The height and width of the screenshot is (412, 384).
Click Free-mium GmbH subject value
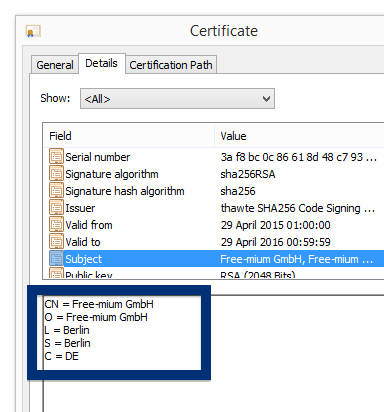point(297,259)
